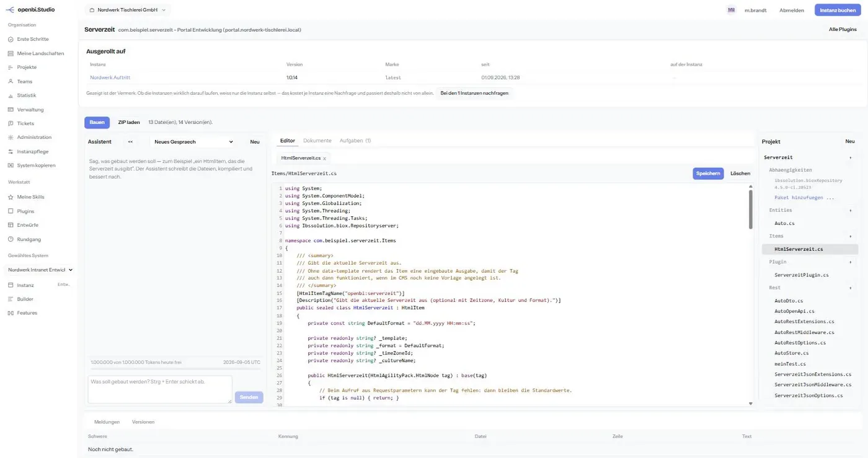
Task: Click Neu in the Assistent panel
Action: point(255,142)
